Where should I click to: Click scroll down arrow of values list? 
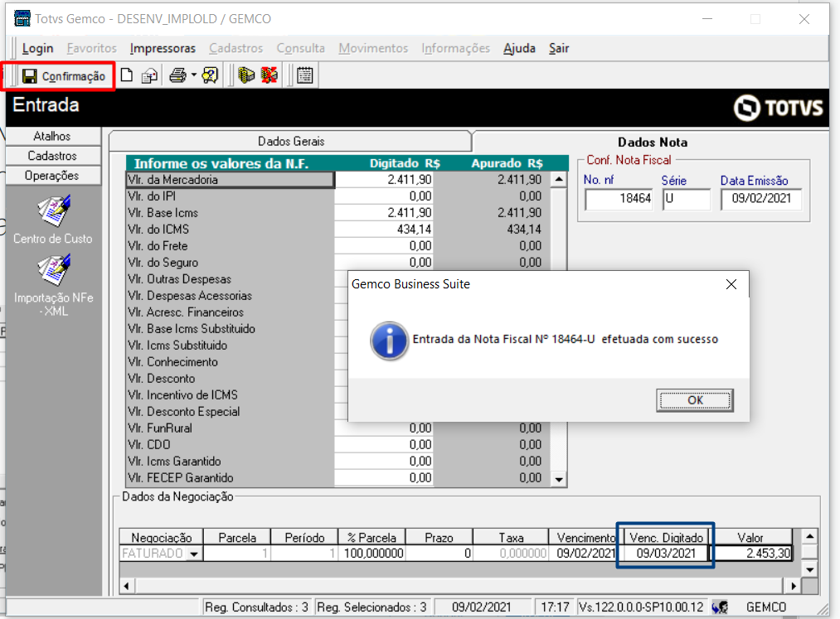(x=559, y=479)
